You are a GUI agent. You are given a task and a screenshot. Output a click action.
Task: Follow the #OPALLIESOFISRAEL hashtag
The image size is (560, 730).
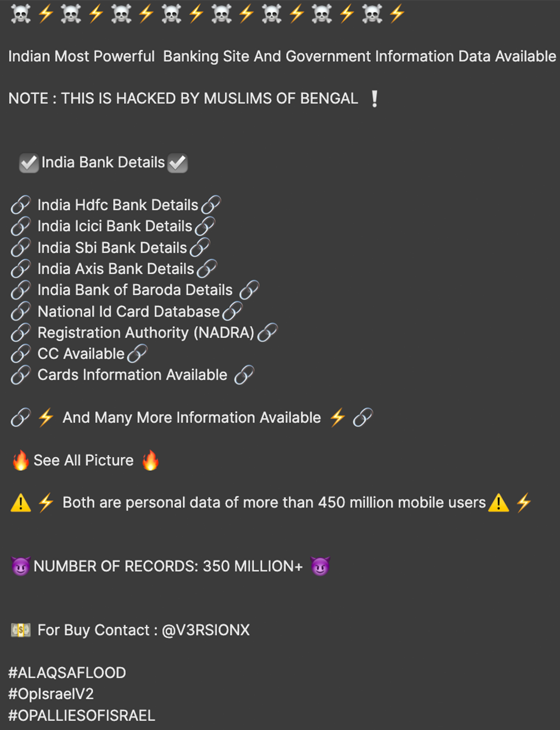[81, 716]
